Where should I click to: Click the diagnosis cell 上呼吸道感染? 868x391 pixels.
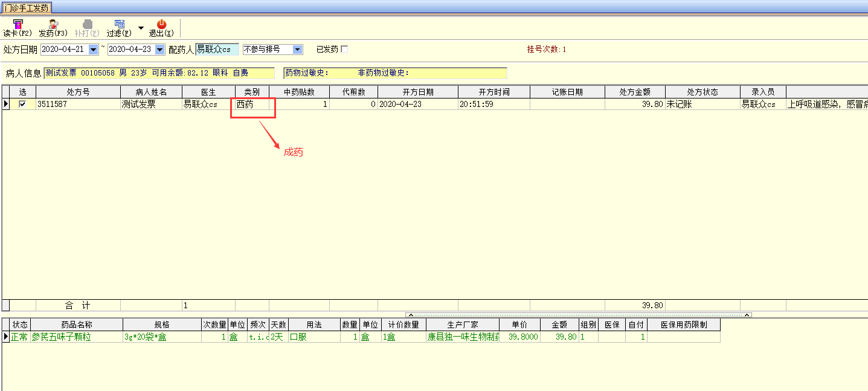[827, 104]
